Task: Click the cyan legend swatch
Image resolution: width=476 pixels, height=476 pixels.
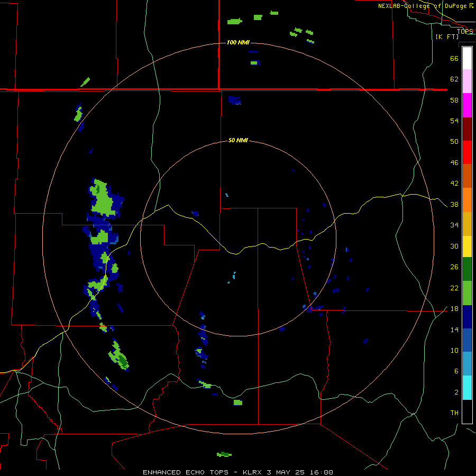Action: (467, 388)
